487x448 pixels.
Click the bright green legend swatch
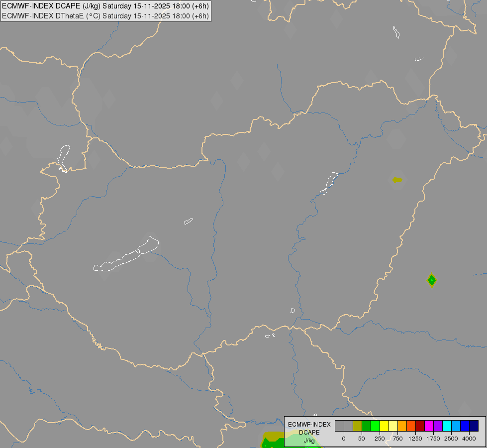pos(375,426)
